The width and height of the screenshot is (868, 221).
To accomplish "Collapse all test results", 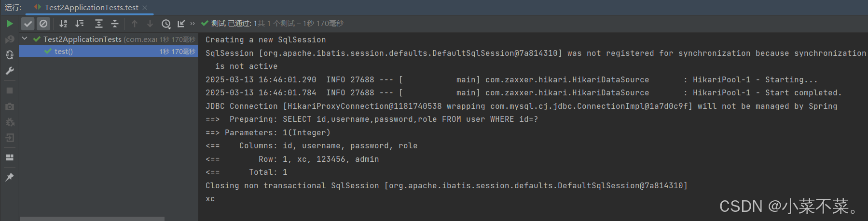I will tap(115, 24).
